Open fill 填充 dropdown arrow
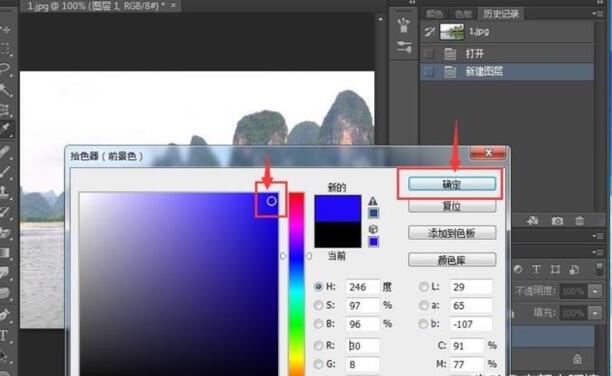Image resolution: width=612 pixels, height=376 pixels. (x=595, y=313)
